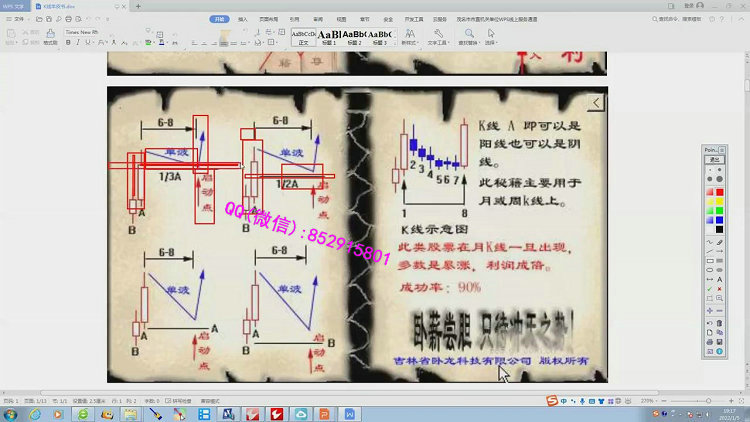This screenshot has height=422, width=750.
Task: Click the Bold formatting button
Action: tap(67, 42)
